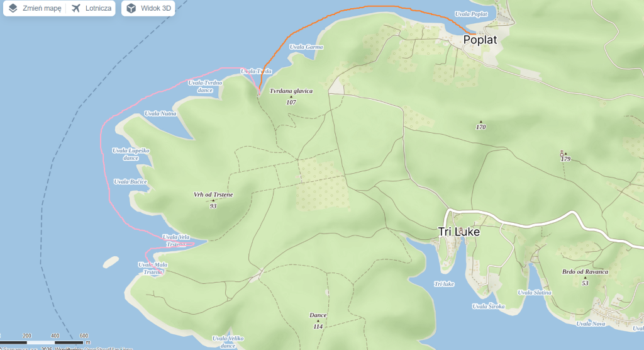The height and width of the screenshot is (350, 644).
Task: Click the Dance 114 summit marker
Action: pos(318,320)
